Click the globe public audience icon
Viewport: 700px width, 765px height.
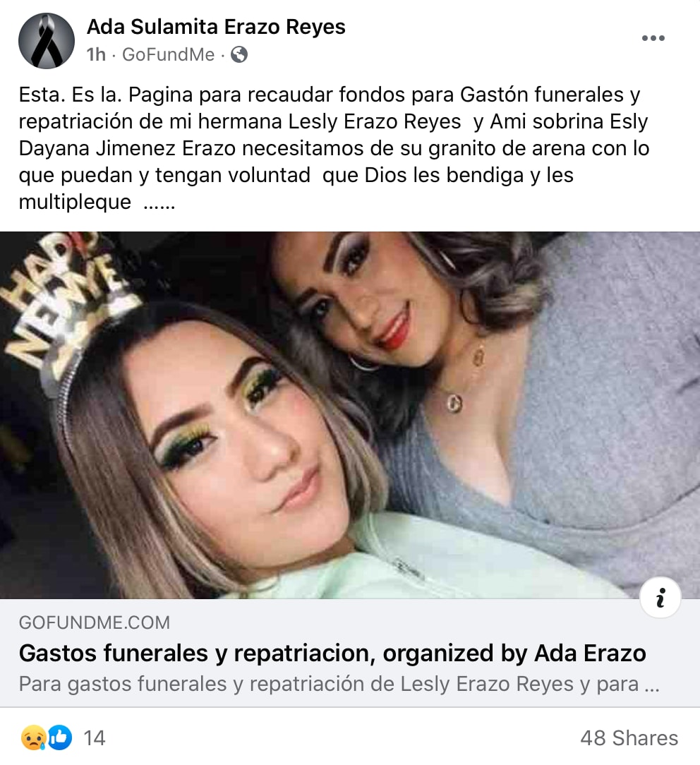click(239, 54)
